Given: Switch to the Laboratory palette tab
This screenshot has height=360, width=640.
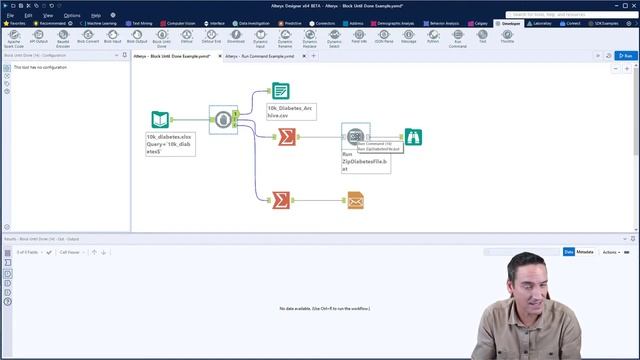Looking at the screenshot, I should 539,23.
